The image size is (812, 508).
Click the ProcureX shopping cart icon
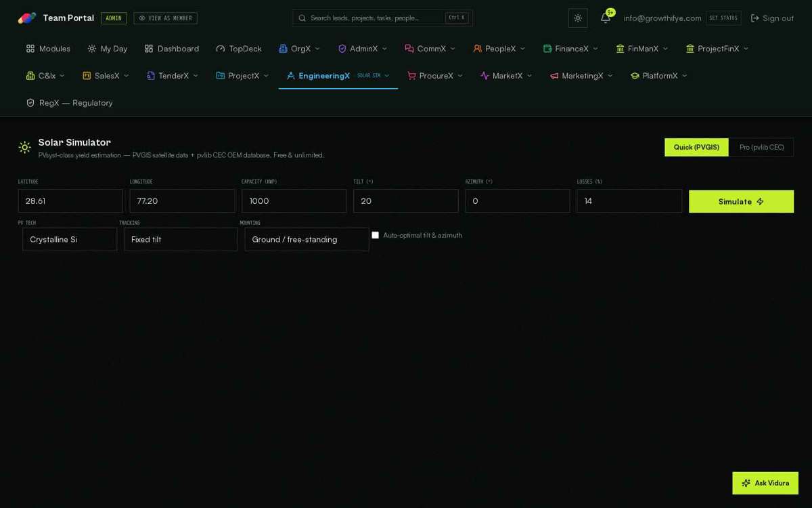(411, 76)
